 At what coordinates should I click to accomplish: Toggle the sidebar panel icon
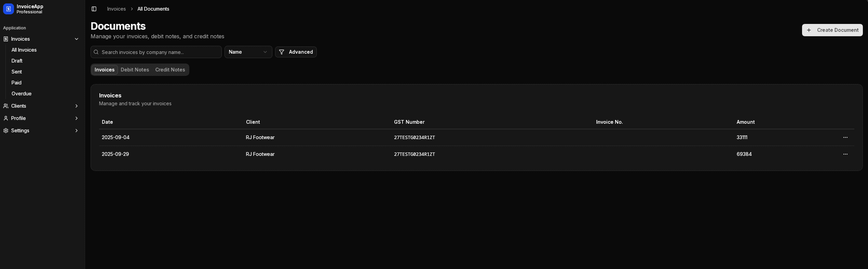pos(94,9)
